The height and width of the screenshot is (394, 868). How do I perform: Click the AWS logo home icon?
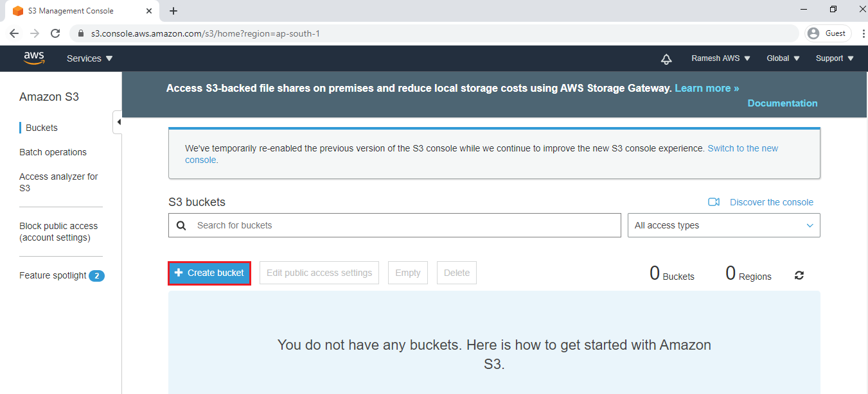(34, 58)
